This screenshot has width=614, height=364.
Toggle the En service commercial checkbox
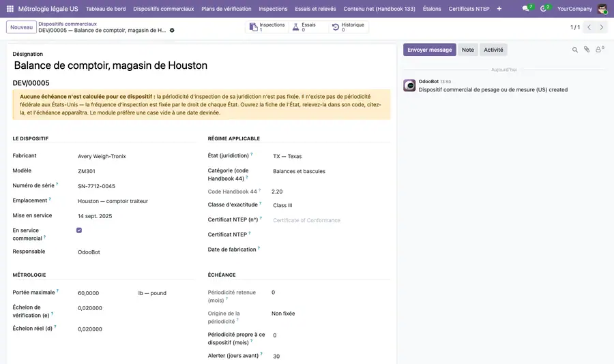(79, 230)
